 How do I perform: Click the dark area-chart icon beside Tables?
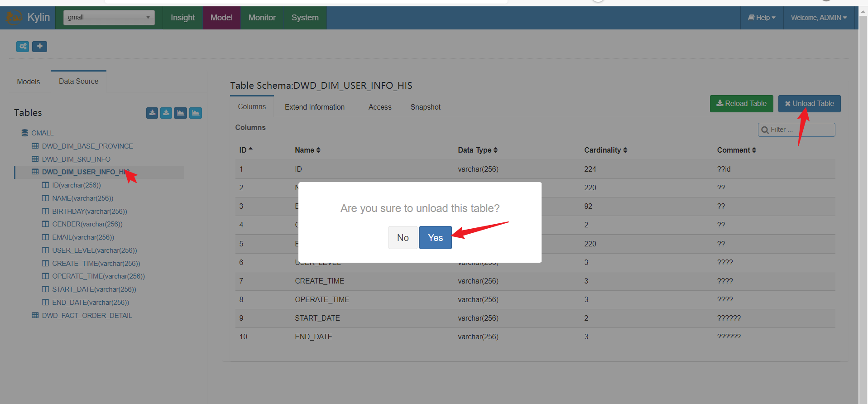tap(181, 113)
